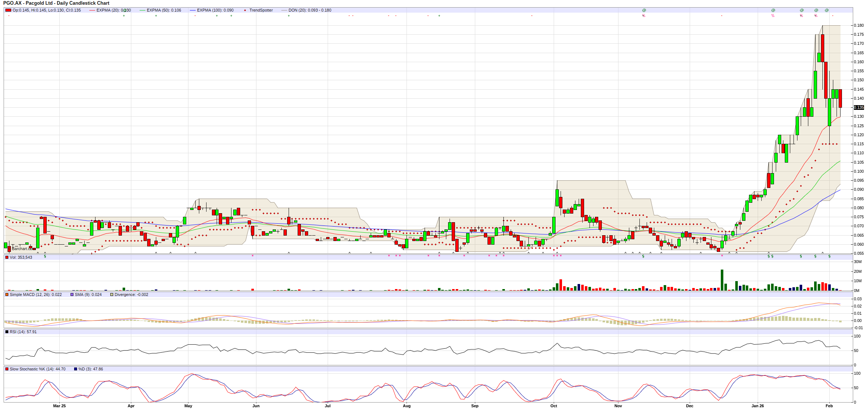Click the highlighted 0.135 current price tag

pyautogui.click(x=859, y=107)
